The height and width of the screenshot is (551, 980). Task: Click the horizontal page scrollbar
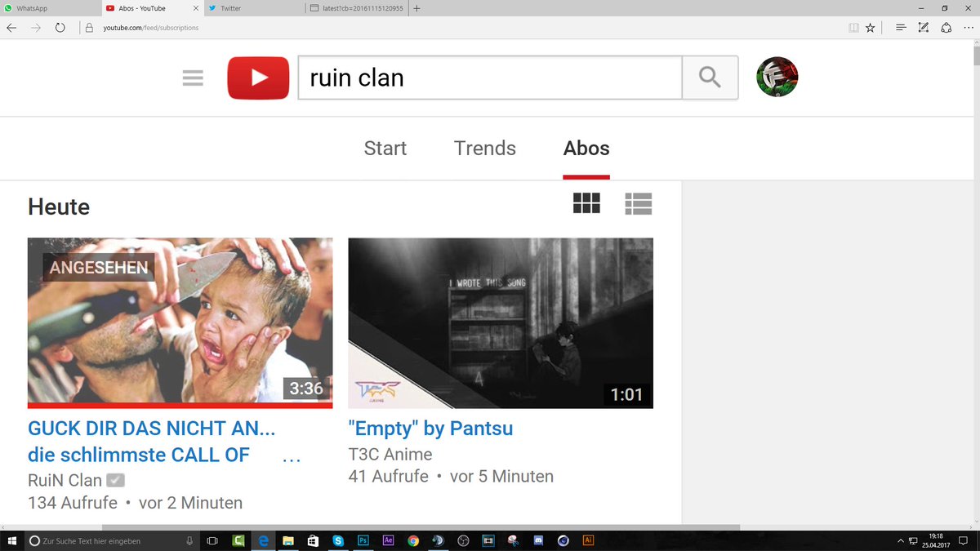point(421,527)
